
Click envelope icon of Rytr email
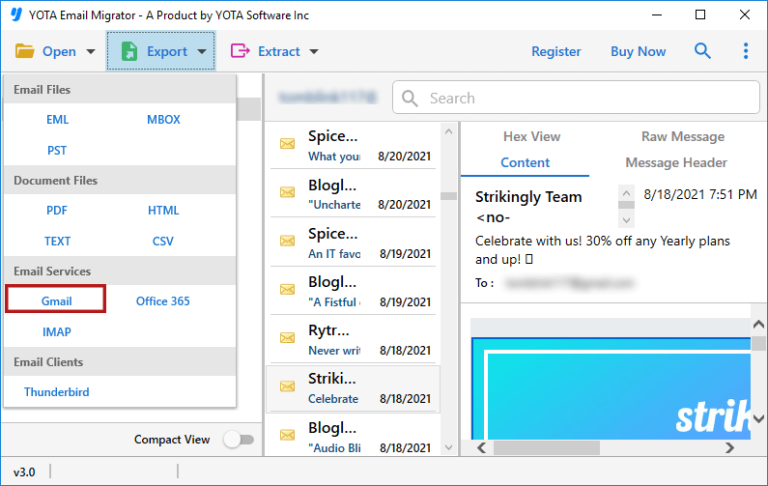[288, 338]
